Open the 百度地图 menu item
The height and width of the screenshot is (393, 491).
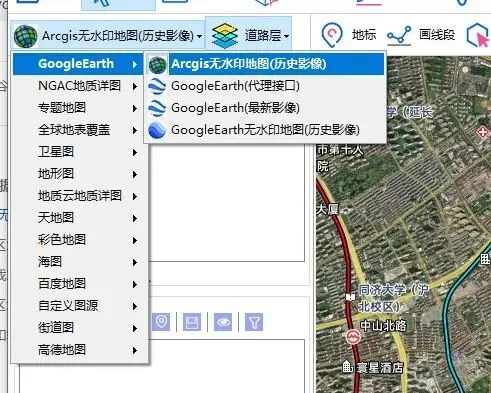80,284
